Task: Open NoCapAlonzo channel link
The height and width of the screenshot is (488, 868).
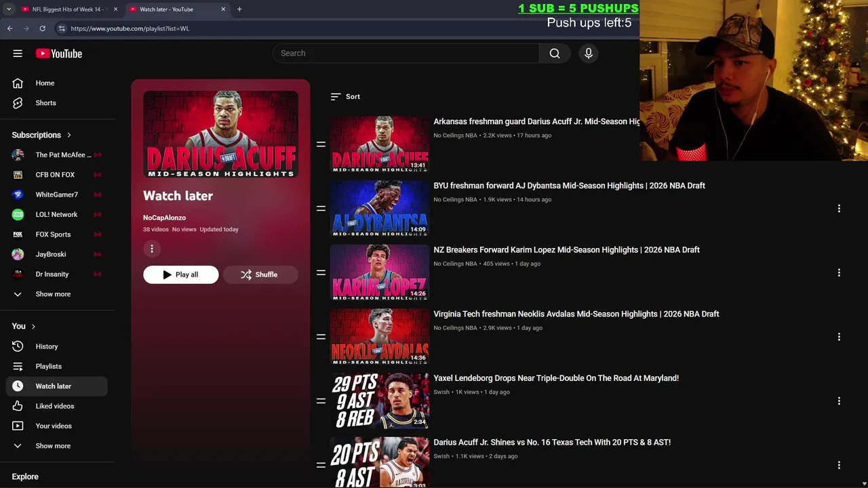Action: (164, 218)
